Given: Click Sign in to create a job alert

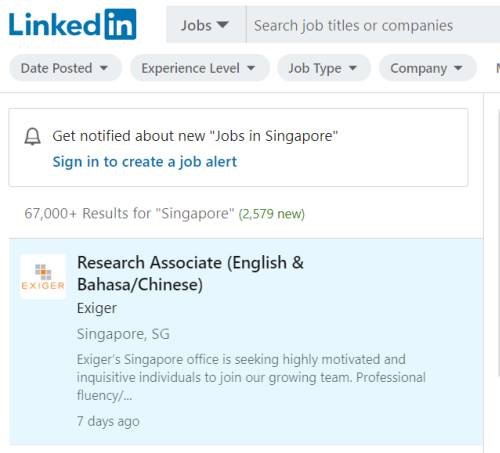Looking at the screenshot, I should click(x=145, y=162).
